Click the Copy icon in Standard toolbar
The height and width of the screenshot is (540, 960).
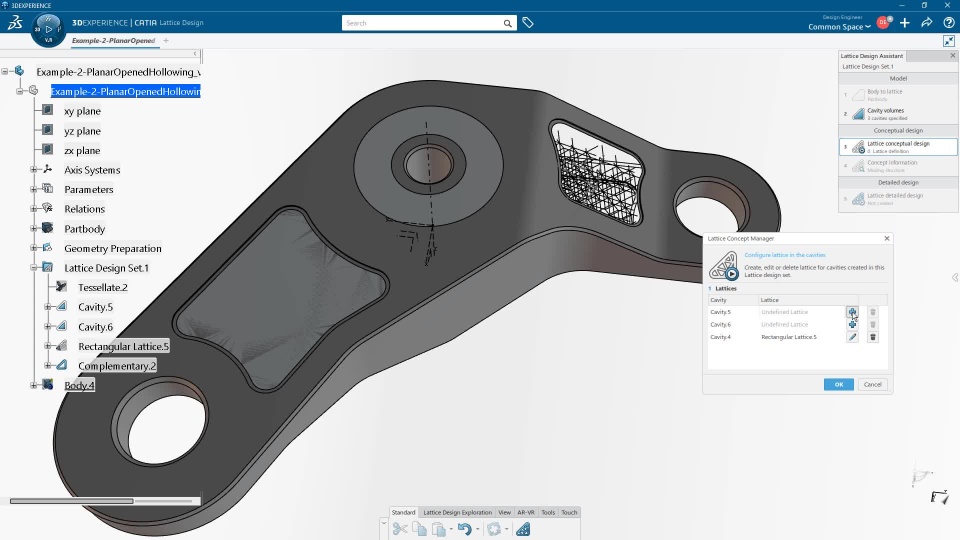click(x=419, y=528)
